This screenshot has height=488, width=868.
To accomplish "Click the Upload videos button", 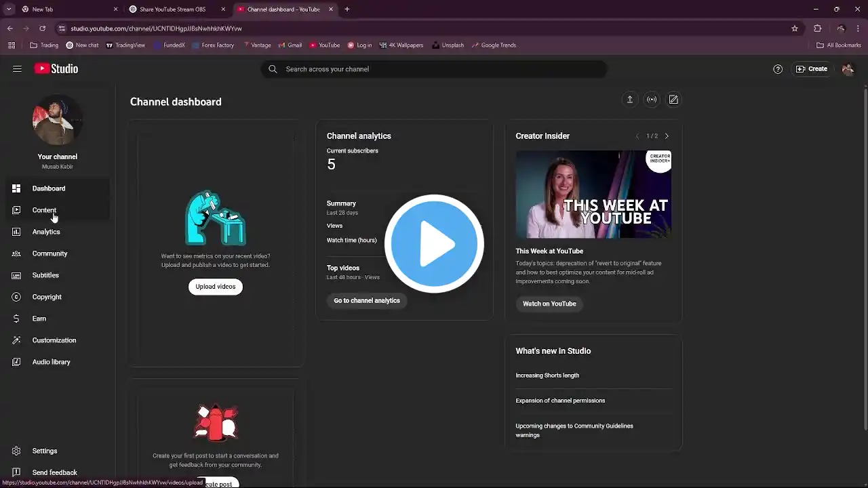I will pos(216,287).
